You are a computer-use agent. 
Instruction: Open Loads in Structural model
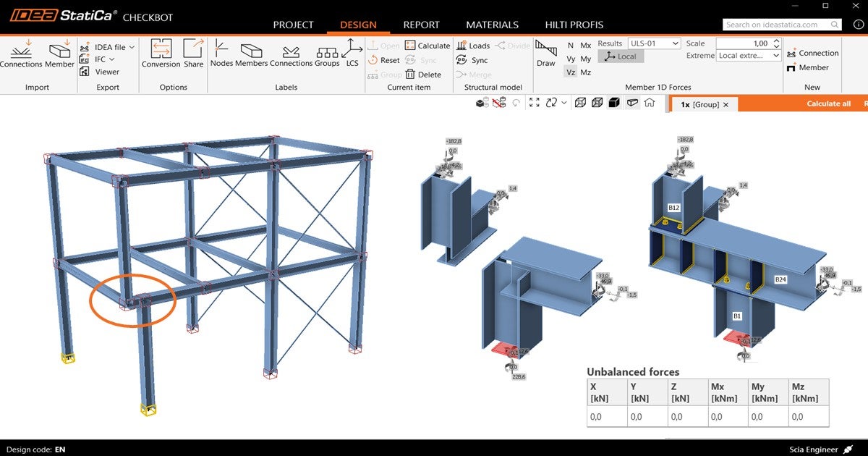472,46
